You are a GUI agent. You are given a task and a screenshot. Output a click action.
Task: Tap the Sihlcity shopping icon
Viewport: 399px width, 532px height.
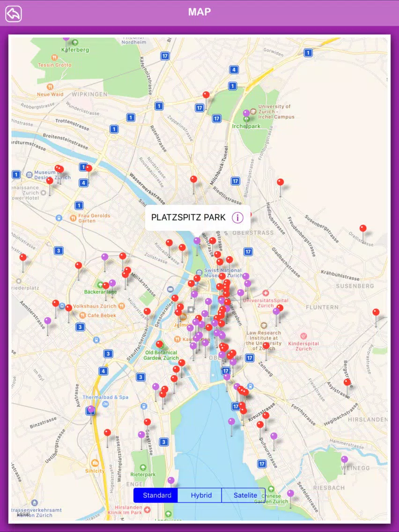click(x=95, y=463)
